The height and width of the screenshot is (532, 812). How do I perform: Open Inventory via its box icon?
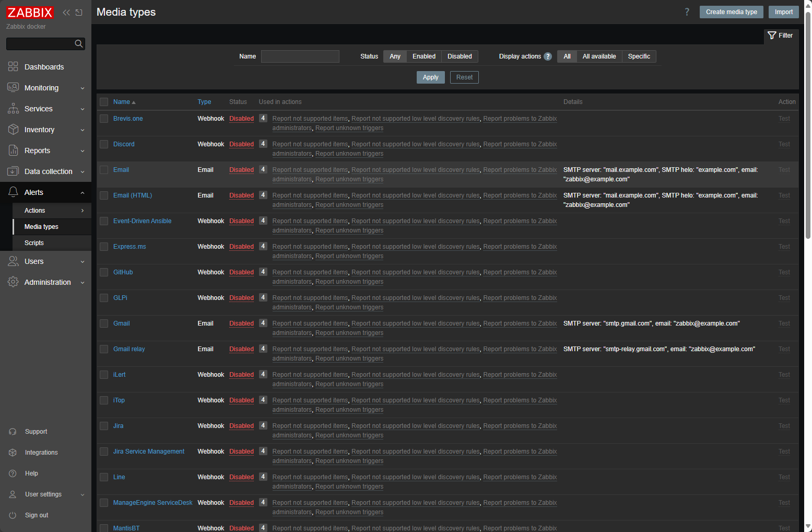(13, 129)
